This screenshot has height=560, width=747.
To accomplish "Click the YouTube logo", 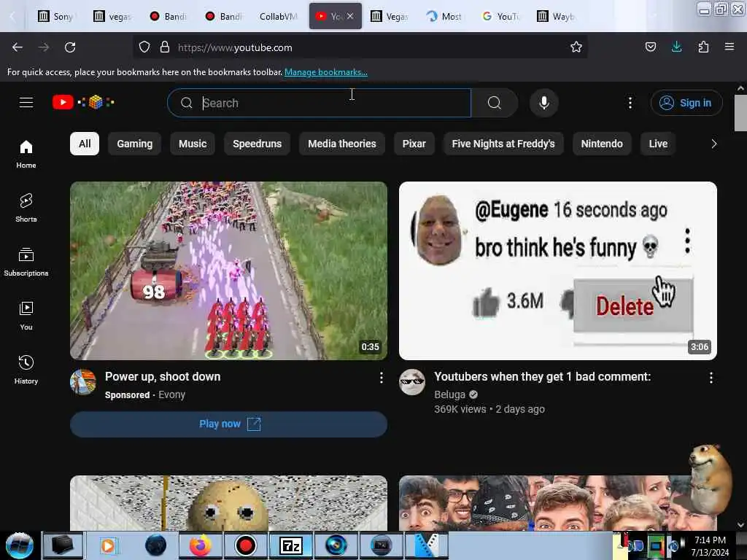I will [83, 102].
